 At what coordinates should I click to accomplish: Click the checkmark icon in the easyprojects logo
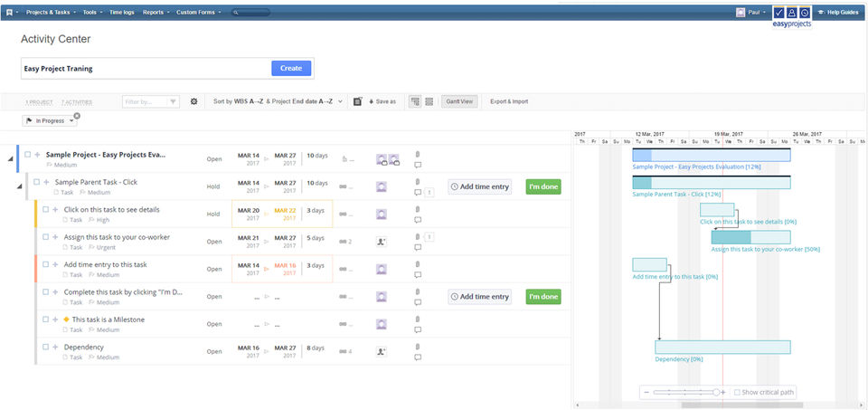coord(779,12)
